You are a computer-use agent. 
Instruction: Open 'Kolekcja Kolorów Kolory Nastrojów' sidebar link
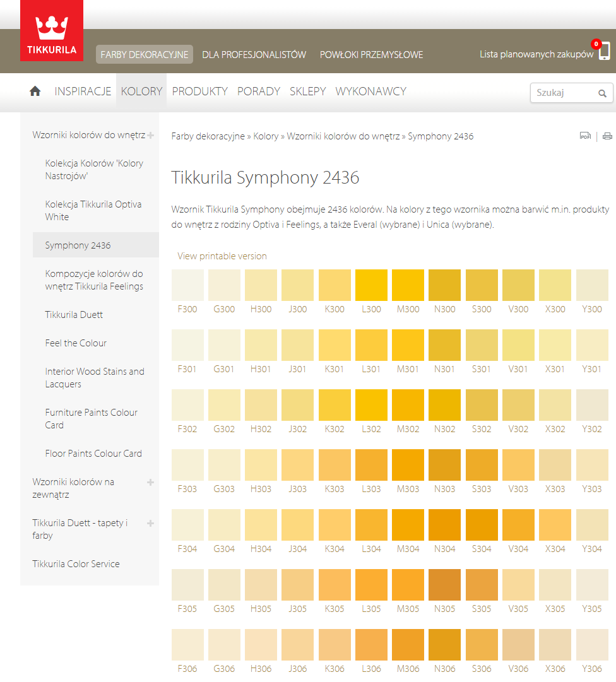click(x=94, y=170)
